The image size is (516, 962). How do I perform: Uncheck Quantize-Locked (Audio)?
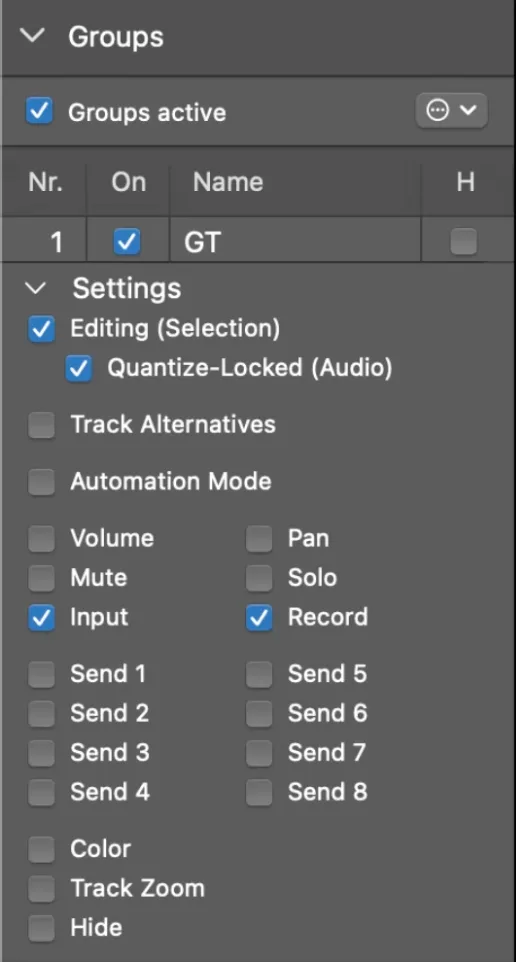(80, 368)
